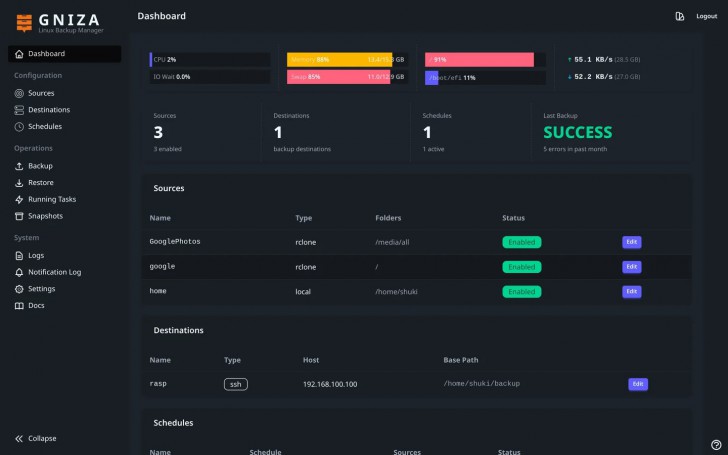Image resolution: width=728 pixels, height=455 pixels.
Task: Click the Enabled badge for google source
Action: (521, 267)
